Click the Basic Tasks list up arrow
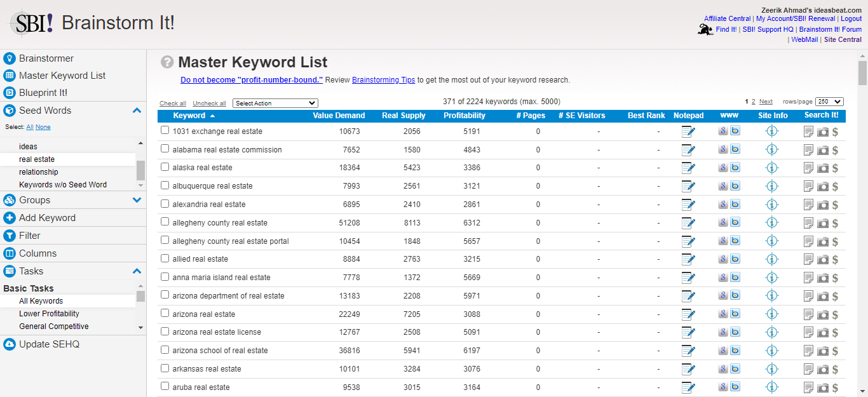The image size is (868, 397). coord(140,286)
